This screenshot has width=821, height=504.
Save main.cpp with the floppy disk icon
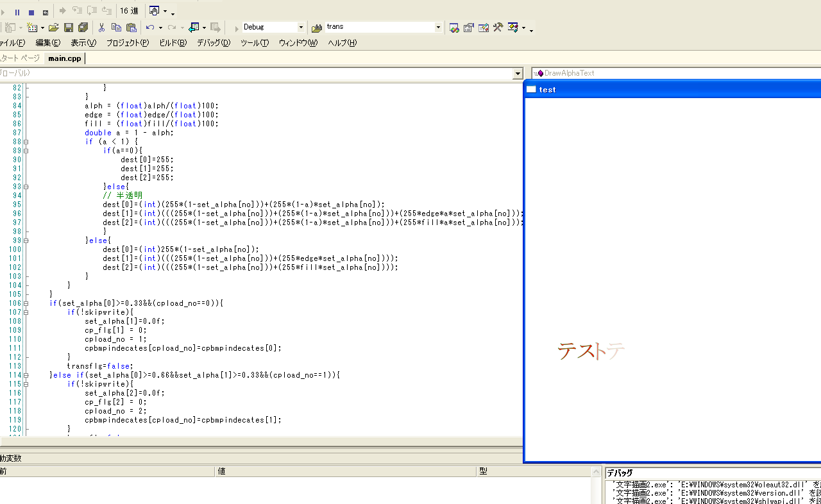69,28
